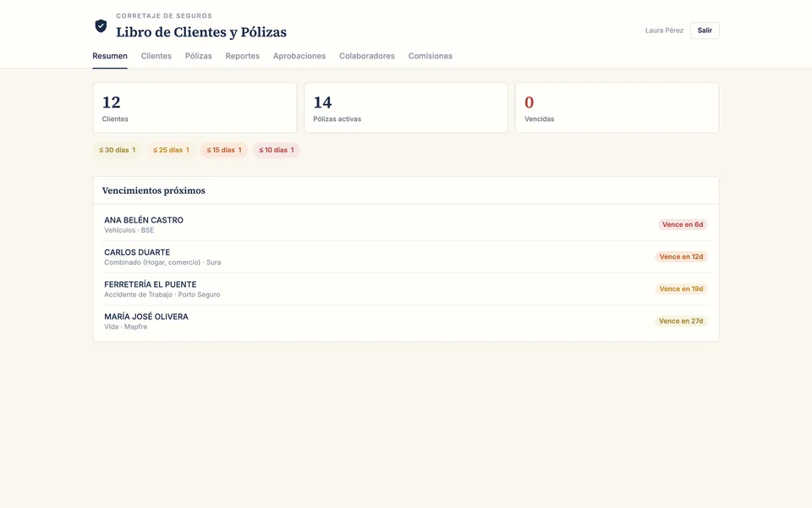The width and height of the screenshot is (812, 508).
Task: Open the Colaboradores tab
Action: (x=366, y=56)
